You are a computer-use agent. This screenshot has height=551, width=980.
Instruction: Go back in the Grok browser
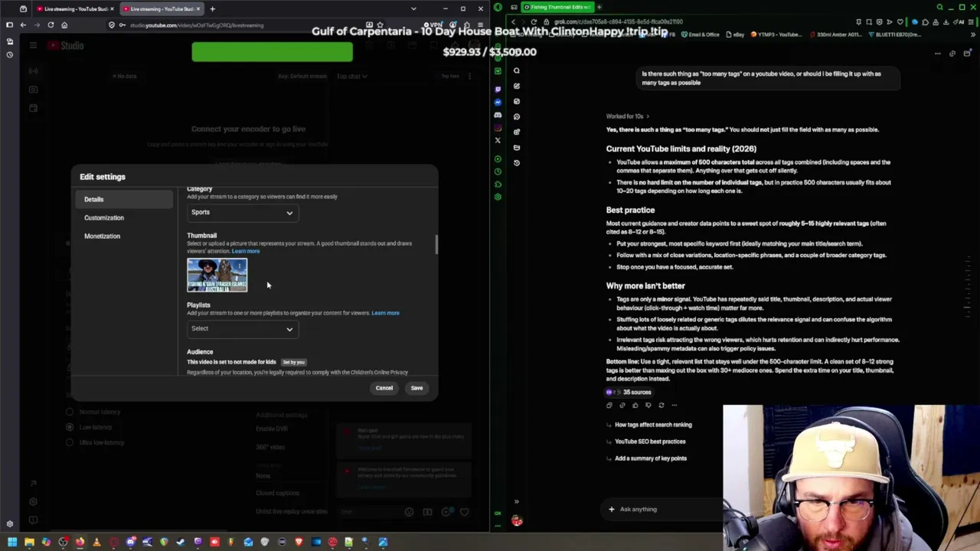click(x=511, y=21)
